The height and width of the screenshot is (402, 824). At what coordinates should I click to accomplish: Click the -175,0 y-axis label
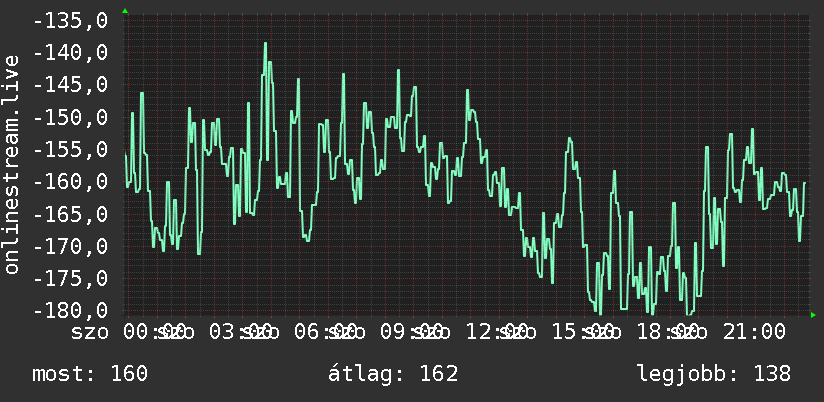click(70, 279)
